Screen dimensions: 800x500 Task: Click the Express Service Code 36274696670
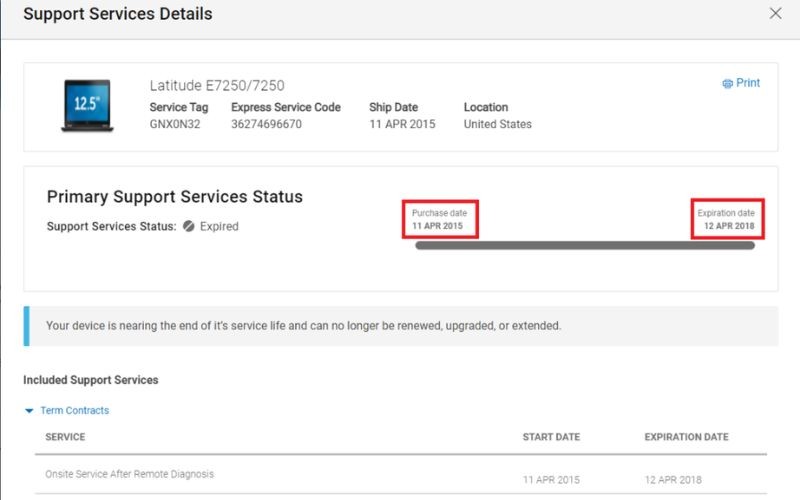click(266, 125)
